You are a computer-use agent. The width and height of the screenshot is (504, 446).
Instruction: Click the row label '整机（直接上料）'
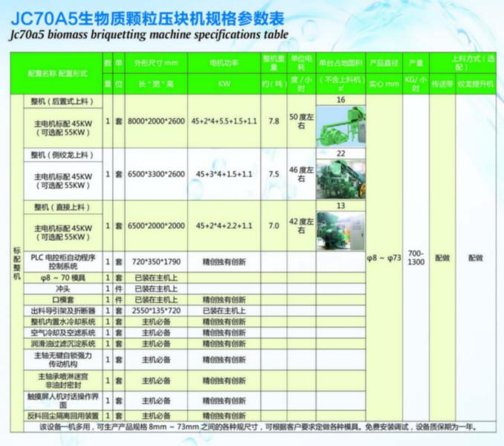click(x=62, y=207)
